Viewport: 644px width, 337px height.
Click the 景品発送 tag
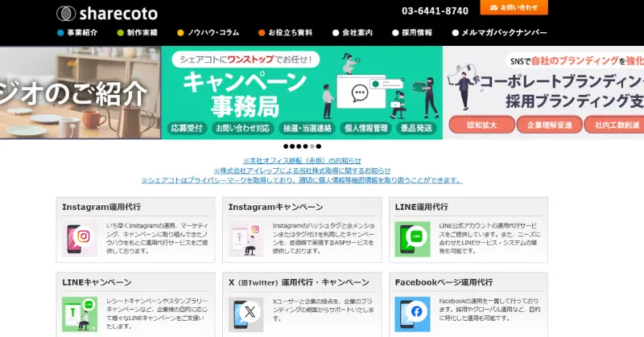pyautogui.click(x=416, y=129)
